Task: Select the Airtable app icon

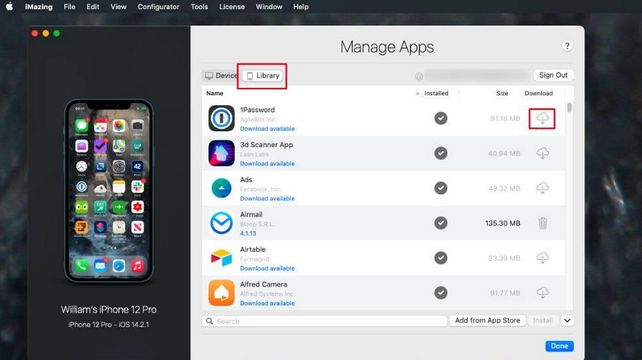Action: tap(221, 258)
